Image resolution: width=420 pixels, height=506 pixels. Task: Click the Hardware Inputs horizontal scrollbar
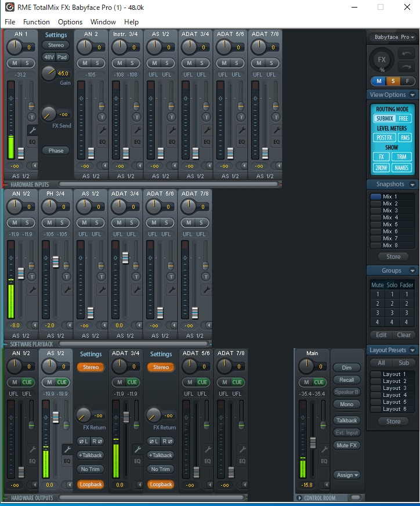coord(169,185)
